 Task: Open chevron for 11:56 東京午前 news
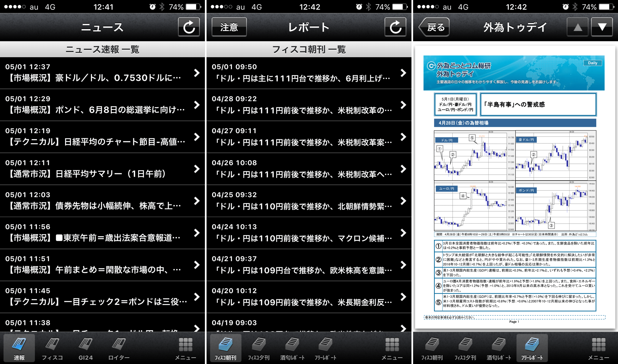197,233
